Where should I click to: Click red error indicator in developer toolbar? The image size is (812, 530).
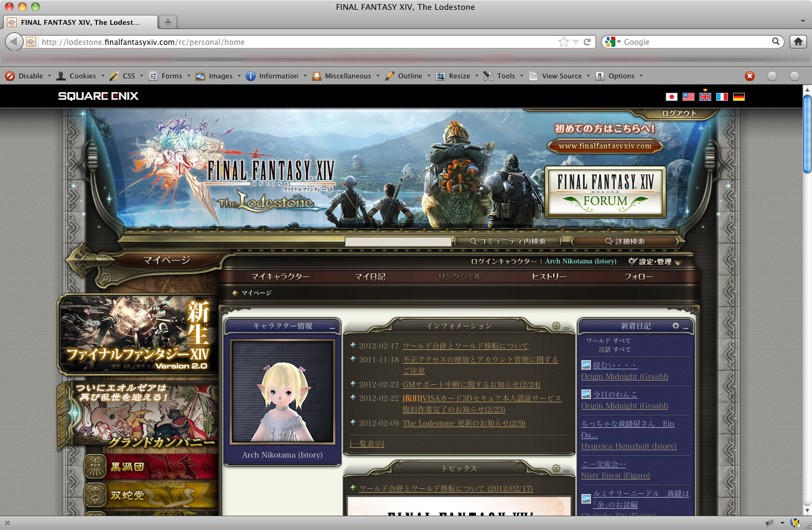point(750,76)
